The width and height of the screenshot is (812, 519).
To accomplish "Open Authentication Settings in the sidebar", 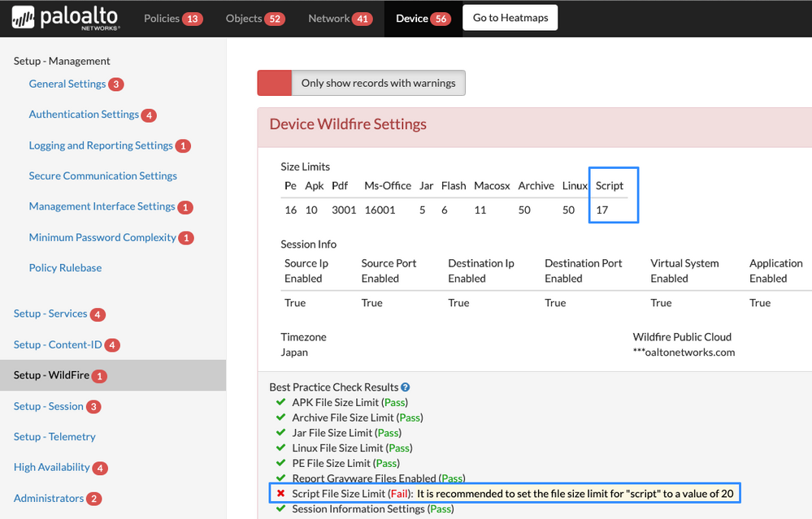I will point(84,115).
